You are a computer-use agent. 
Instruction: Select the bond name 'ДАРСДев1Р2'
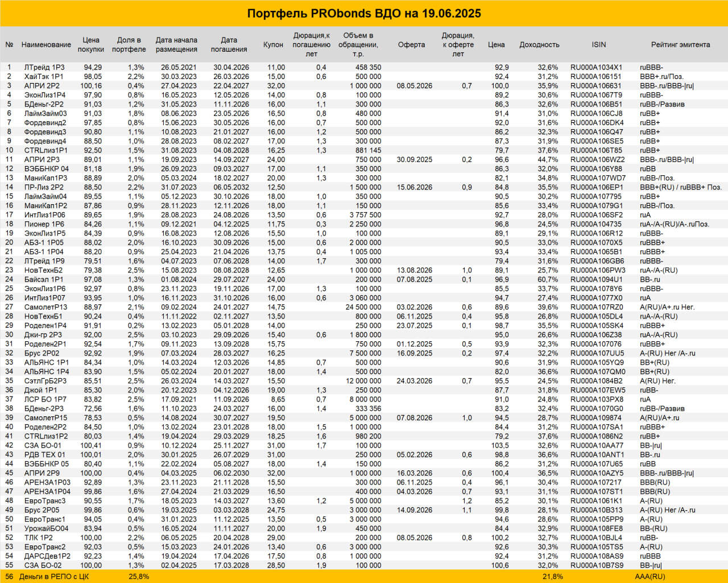coord(47,556)
